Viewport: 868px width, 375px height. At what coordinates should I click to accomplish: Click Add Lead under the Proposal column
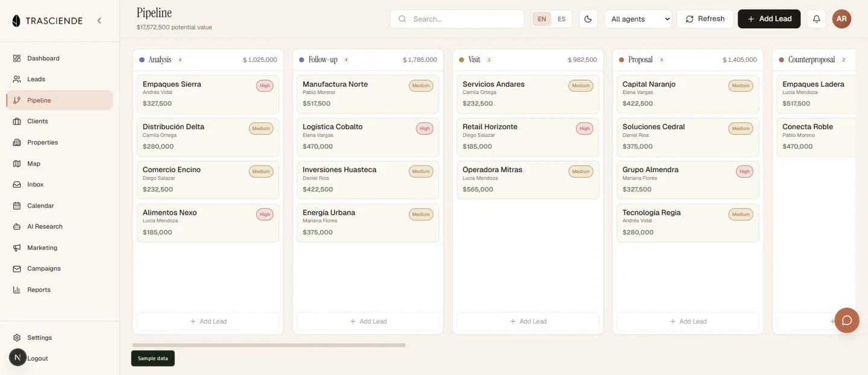pos(688,321)
